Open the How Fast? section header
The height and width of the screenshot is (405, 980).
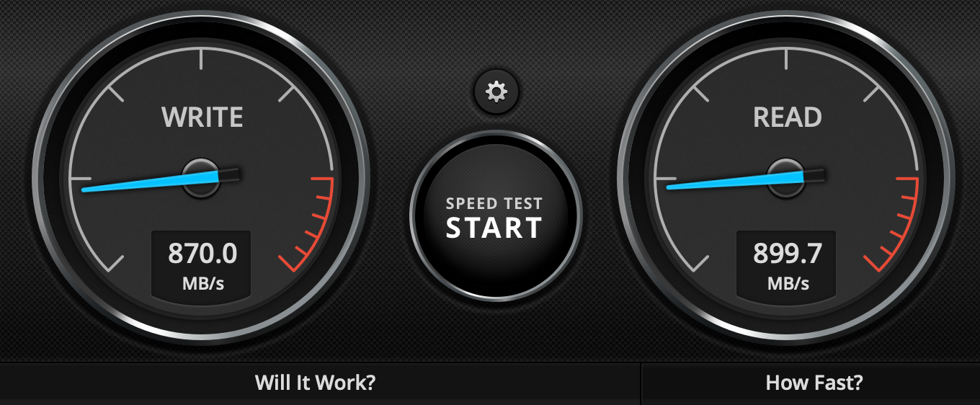[x=814, y=383]
